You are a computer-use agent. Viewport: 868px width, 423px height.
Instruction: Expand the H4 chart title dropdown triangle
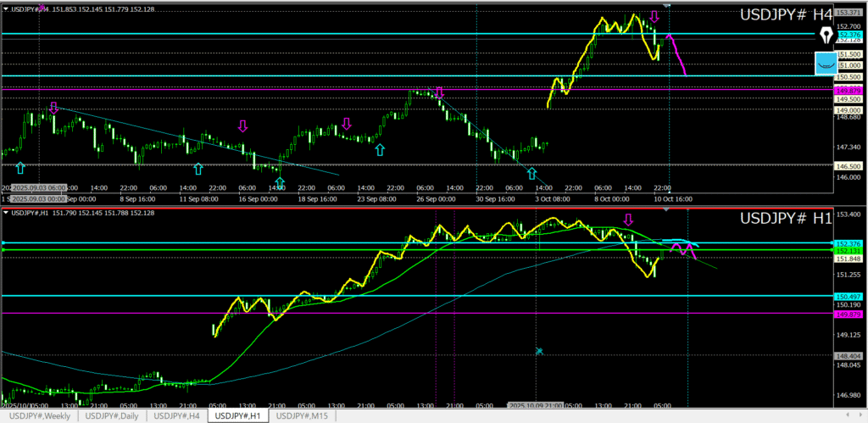point(5,9)
